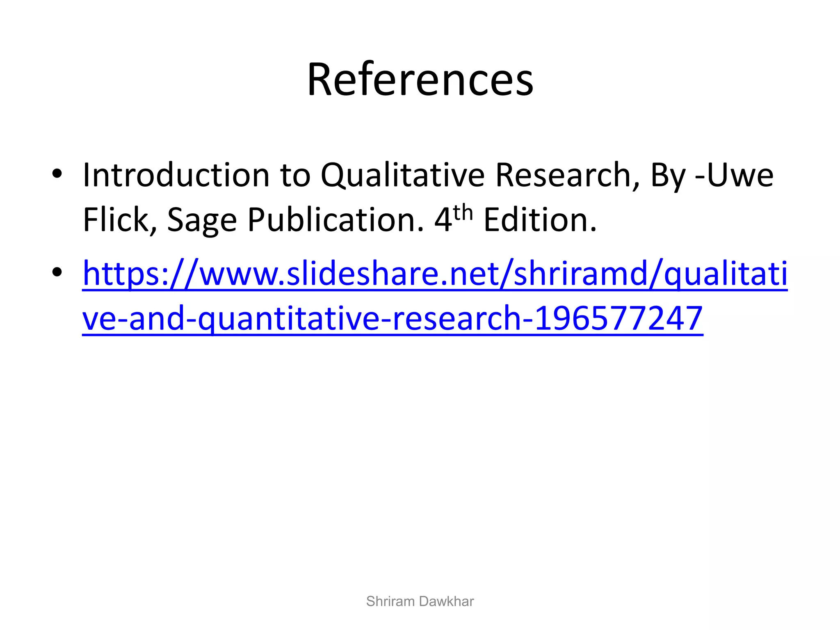
Task: Click the 'Shriram Dawkhar' footer text
Action: click(420, 601)
